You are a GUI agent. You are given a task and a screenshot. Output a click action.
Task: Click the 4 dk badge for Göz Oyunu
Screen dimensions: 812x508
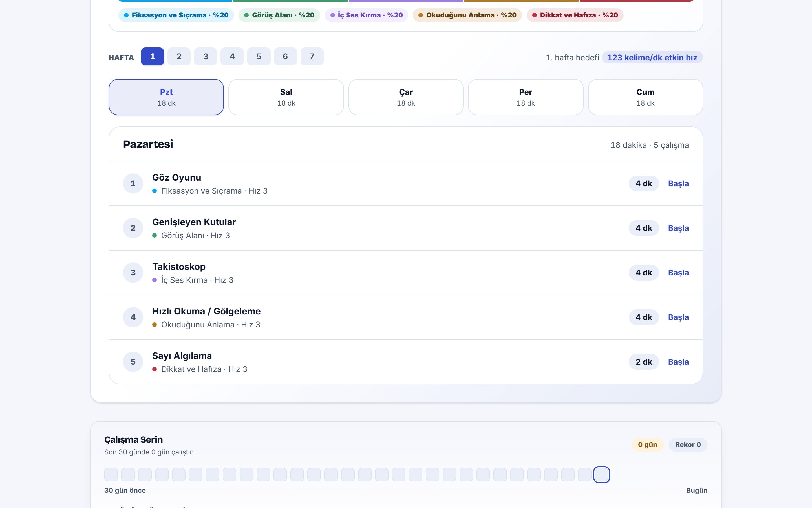pos(644,183)
